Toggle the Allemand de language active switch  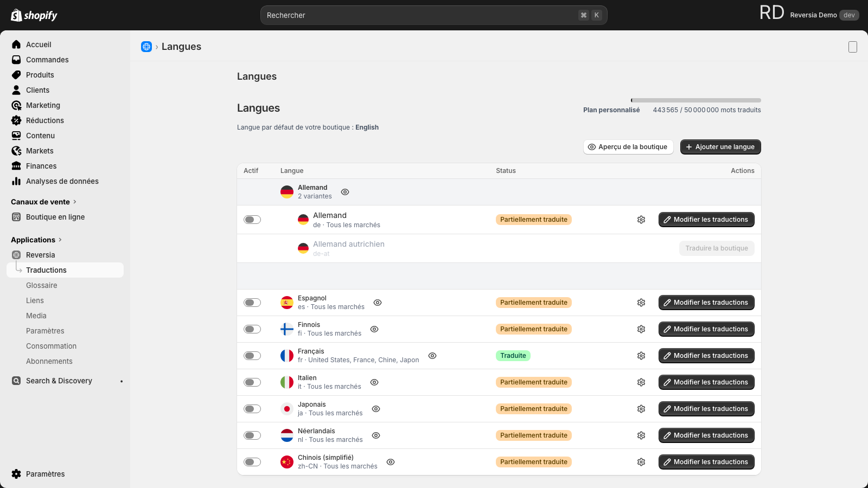tap(252, 220)
